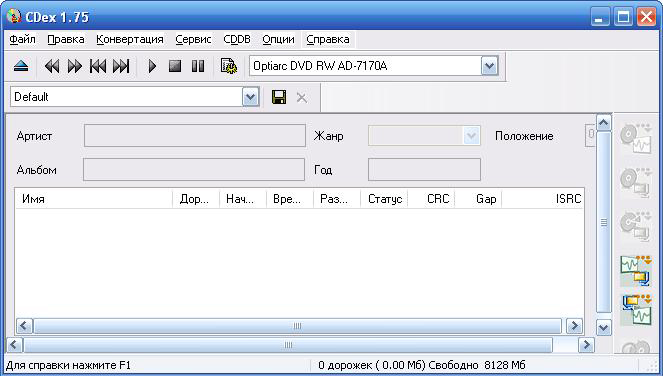Open the Справка menu
Screen dimensions: 663x376
[x=328, y=39]
